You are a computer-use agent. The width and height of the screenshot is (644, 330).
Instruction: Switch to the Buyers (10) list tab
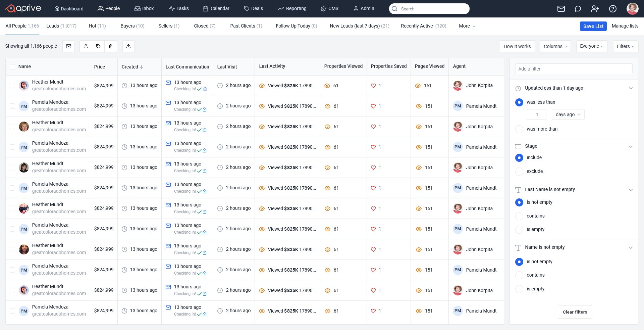coord(132,26)
